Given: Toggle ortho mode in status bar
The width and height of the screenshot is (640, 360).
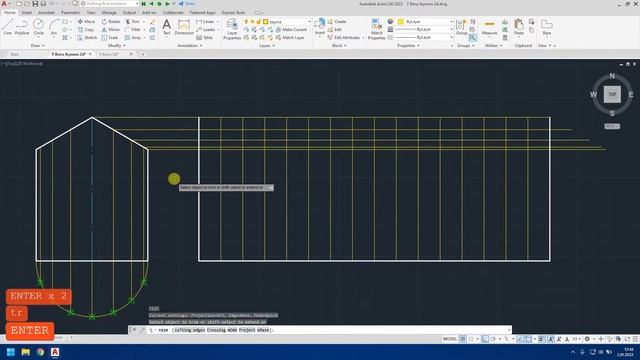Looking at the screenshot, I should click(x=485, y=339).
